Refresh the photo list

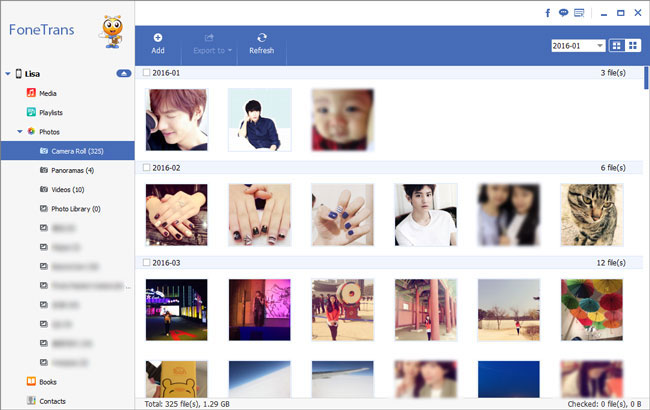pos(262,44)
